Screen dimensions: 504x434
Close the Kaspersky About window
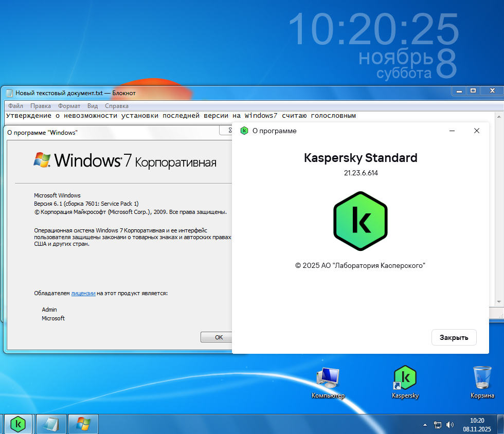coord(477,131)
